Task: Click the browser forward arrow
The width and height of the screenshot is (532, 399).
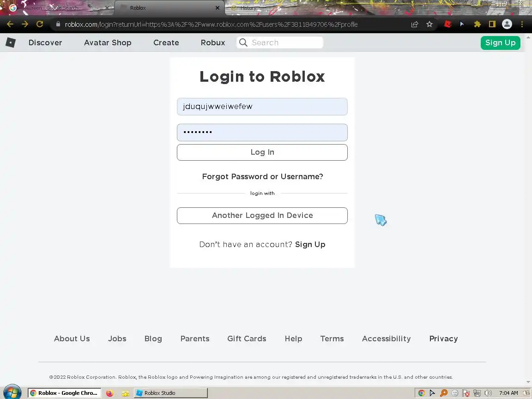Action: click(25, 24)
